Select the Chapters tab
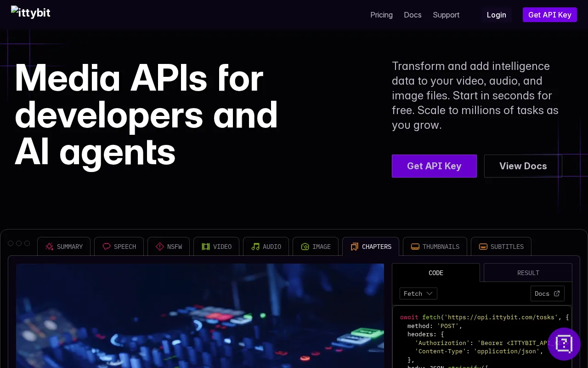The width and height of the screenshot is (588, 368). click(371, 247)
